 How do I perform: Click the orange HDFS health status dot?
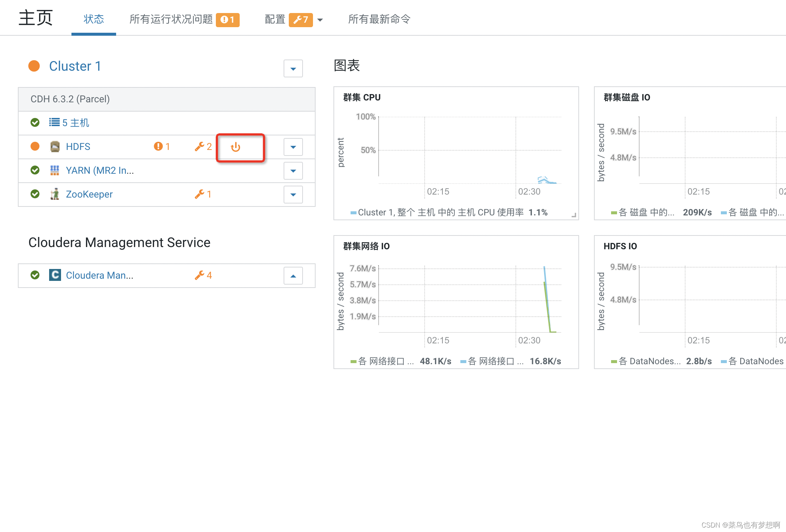click(35, 146)
